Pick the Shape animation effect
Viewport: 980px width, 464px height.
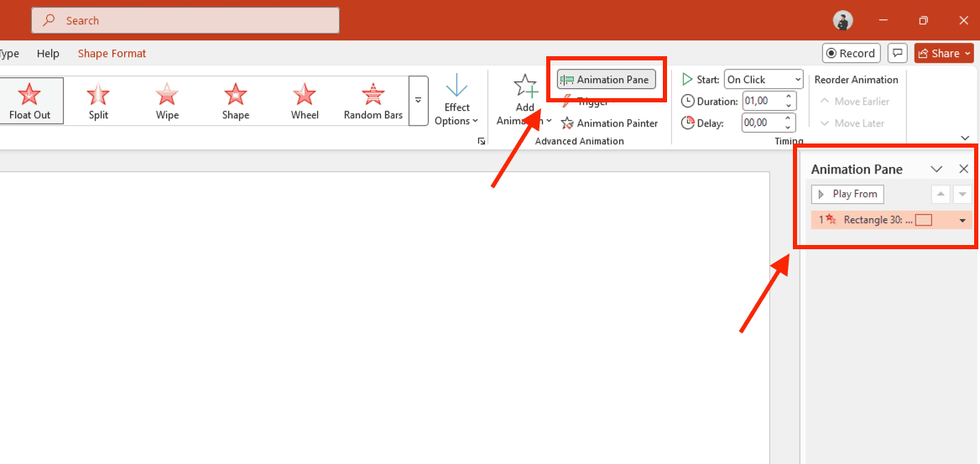pyautogui.click(x=235, y=102)
